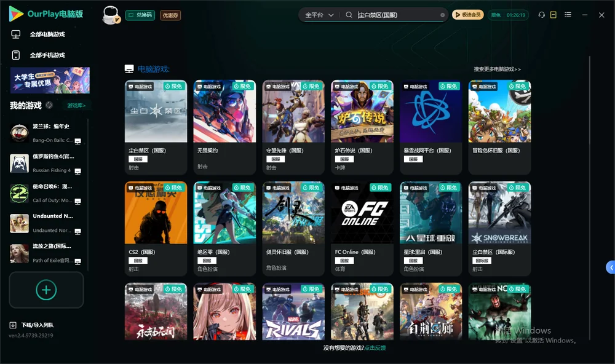
Task: Open the user avatar profile
Action: 111,15
